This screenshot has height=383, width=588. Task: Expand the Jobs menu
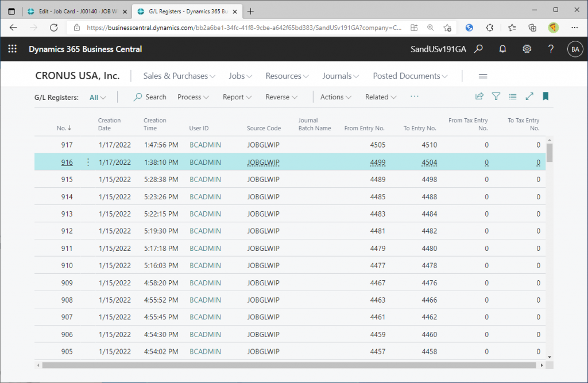tap(240, 76)
